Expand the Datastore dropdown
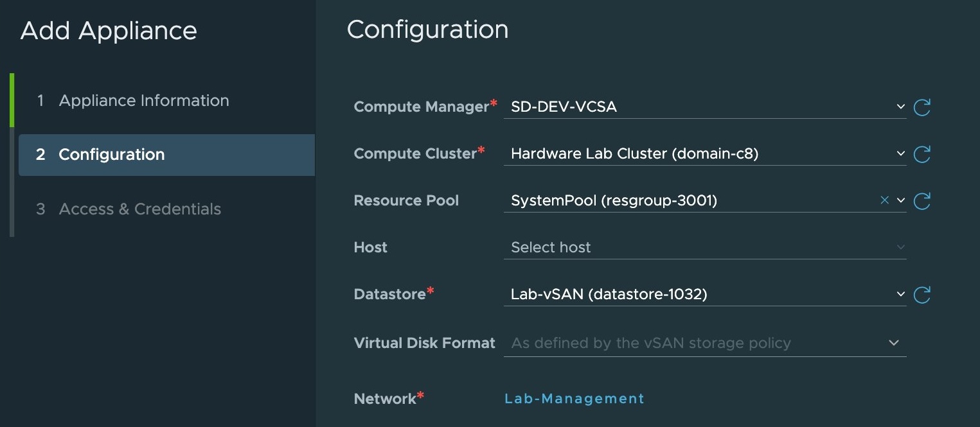The width and height of the screenshot is (980, 427). (900, 294)
